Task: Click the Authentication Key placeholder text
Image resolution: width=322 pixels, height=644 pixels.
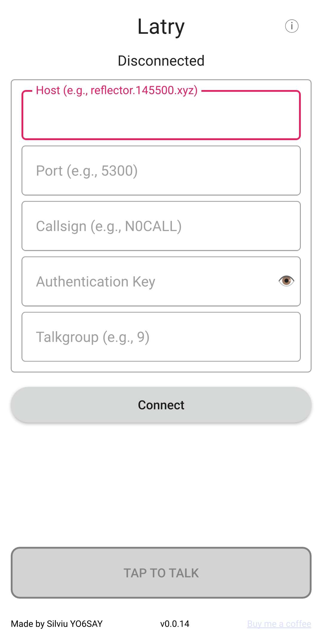Action: (x=95, y=282)
